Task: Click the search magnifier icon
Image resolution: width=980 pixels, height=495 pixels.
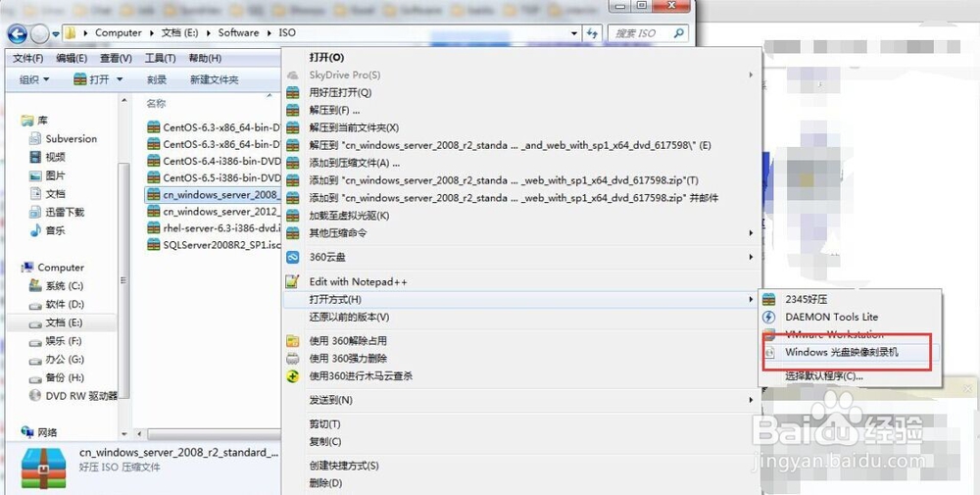Action: pyautogui.click(x=679, y=33)
